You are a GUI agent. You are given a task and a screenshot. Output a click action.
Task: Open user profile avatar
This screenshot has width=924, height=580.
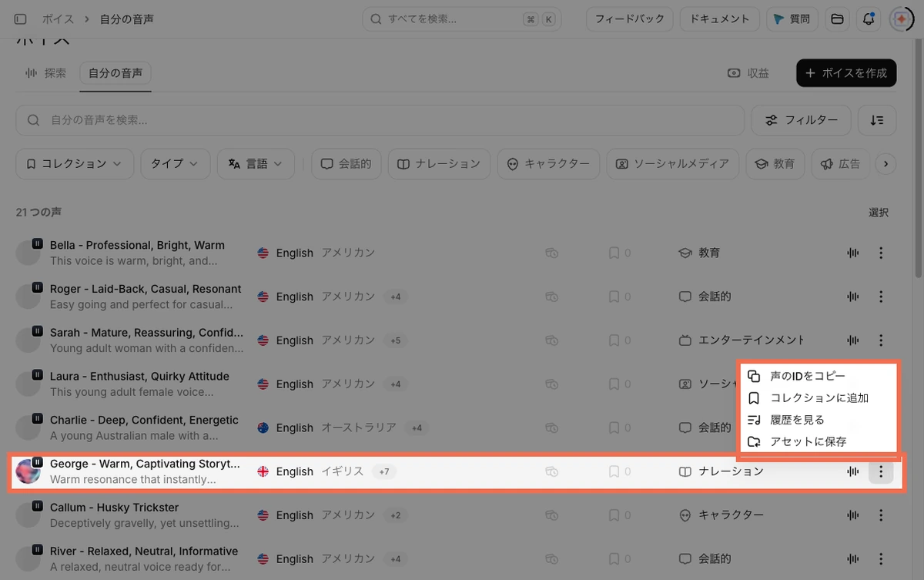(900, 18)
